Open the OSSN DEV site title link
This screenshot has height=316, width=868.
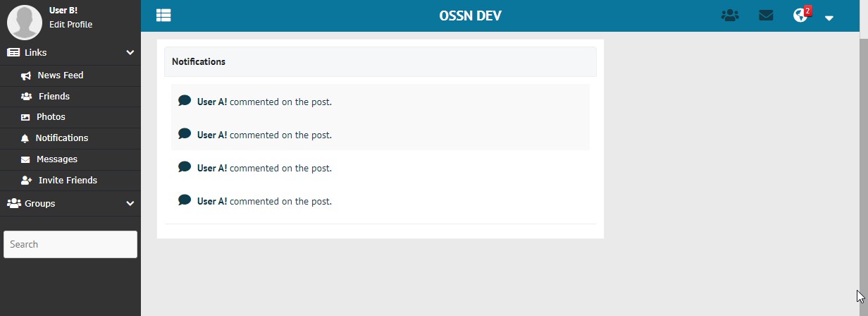click(470, 16)
